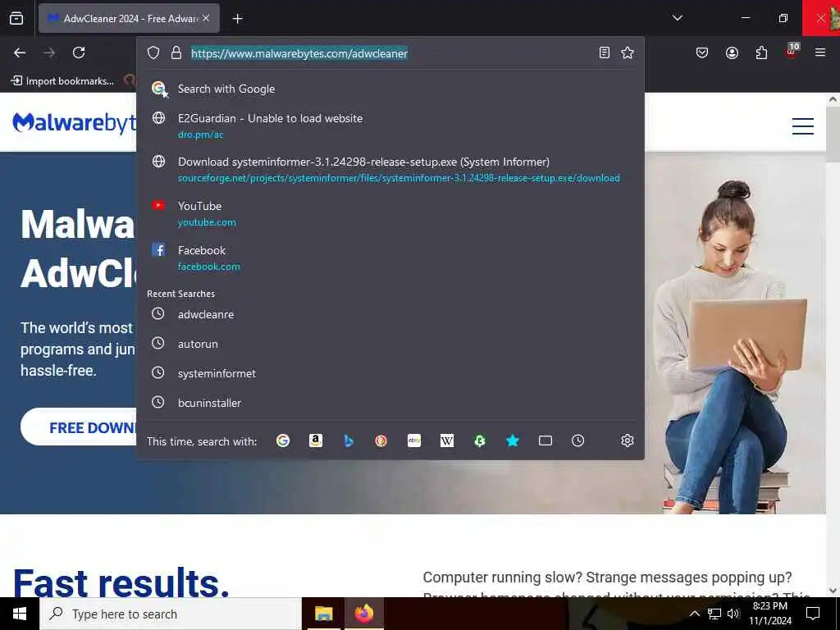This screenshot has height=630, width=840.
Task: Search open tabs with tab icon
Action: pyautogui.click(x=546, y=441)
